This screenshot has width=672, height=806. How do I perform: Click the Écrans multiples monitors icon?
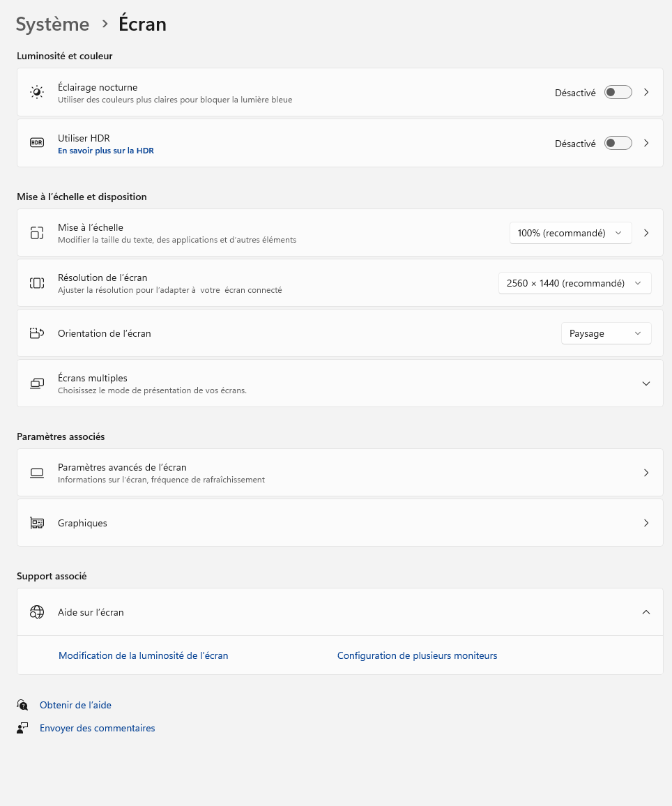[x=37, y=383]
